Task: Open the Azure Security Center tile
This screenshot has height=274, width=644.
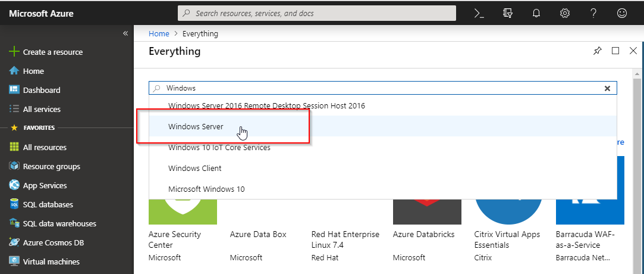Action: click(x=183, y=229)
